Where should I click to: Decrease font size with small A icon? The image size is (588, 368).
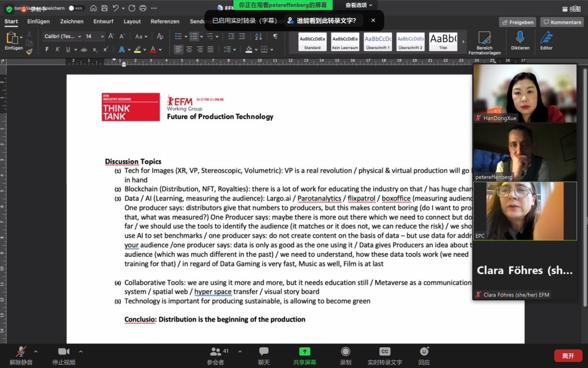[122, 37]
